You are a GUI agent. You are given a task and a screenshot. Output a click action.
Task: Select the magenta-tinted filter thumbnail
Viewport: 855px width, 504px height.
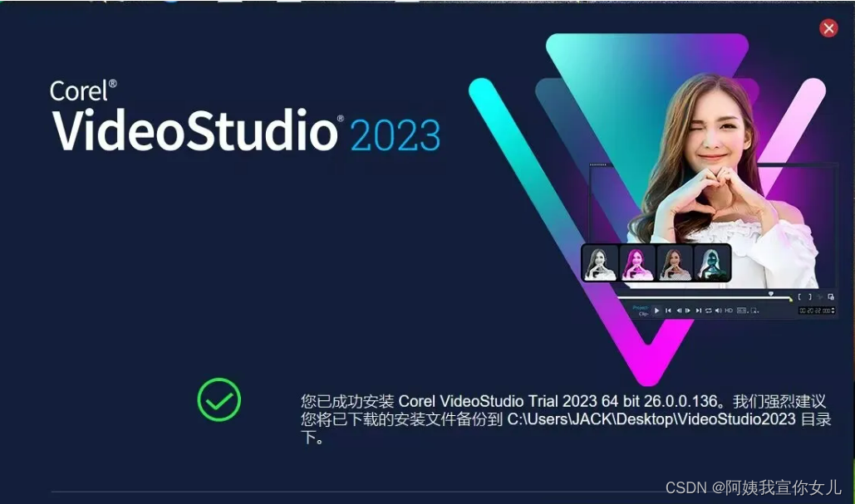click(x=636, y=263)
